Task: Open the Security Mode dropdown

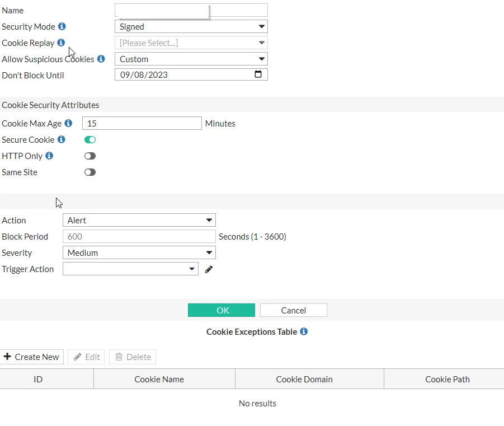Action: pos(191,26)
